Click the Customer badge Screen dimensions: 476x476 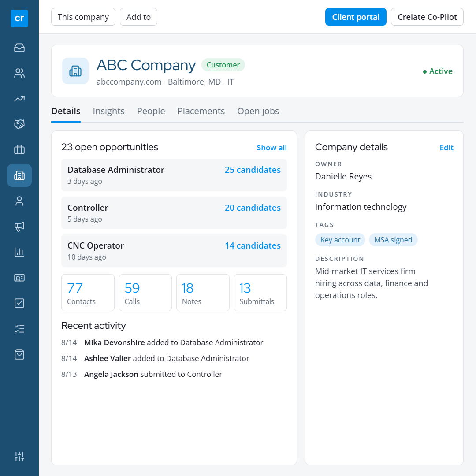[223, 65]
